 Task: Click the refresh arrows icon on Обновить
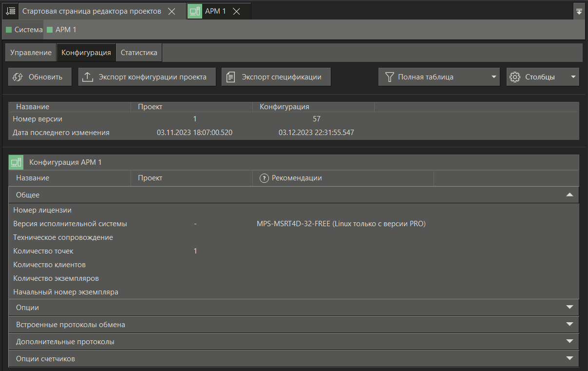pos(18,77)
